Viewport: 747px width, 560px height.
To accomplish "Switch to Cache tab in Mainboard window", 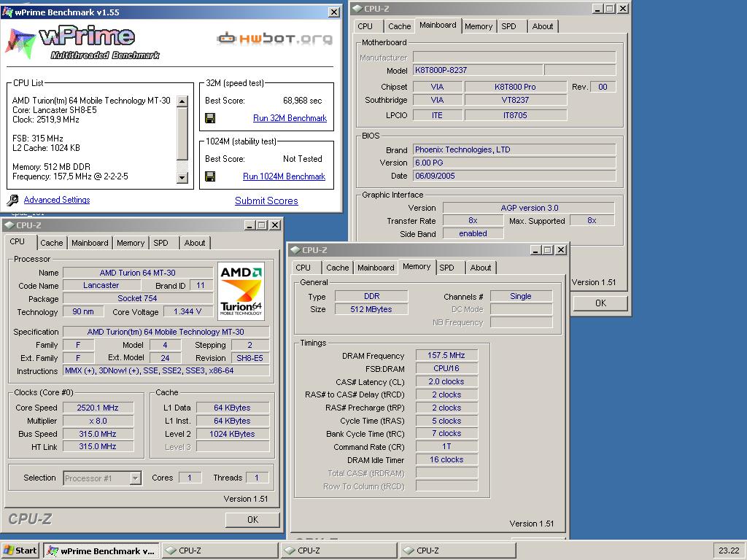I will [399, 27].
